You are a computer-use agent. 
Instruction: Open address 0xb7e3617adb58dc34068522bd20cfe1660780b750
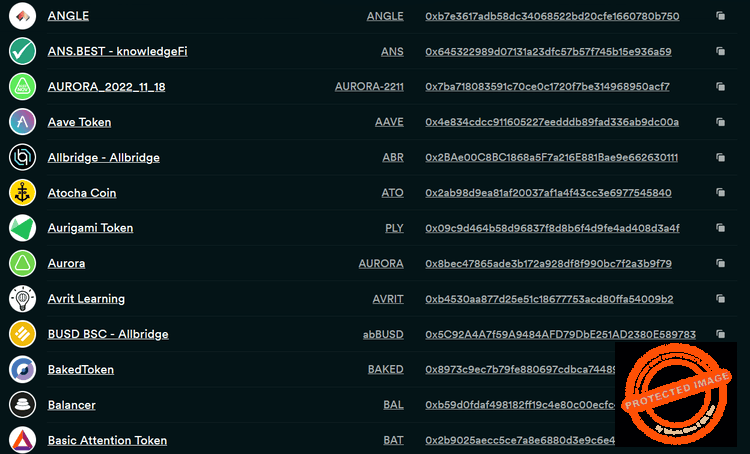[x=552, y=16]
